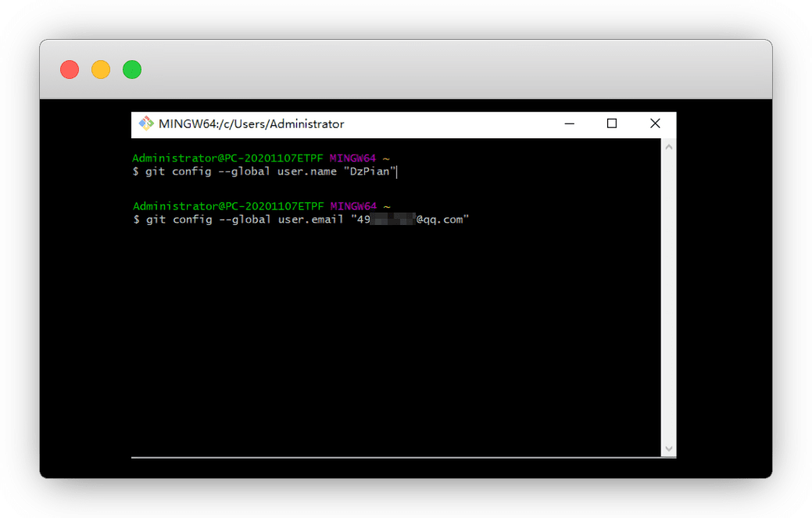The image size is (812, 518).
Task: Click the "DzPian" username in the first command
Action: (370, 172)
